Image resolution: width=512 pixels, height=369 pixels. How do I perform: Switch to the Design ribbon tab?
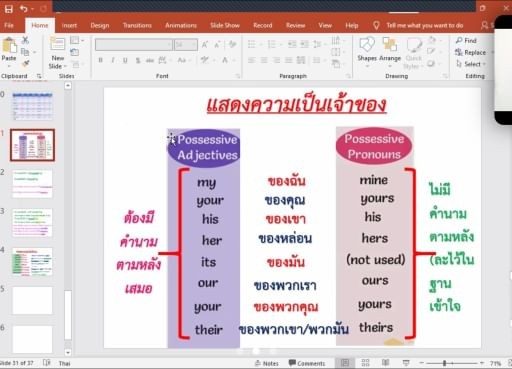pos(100,25)
